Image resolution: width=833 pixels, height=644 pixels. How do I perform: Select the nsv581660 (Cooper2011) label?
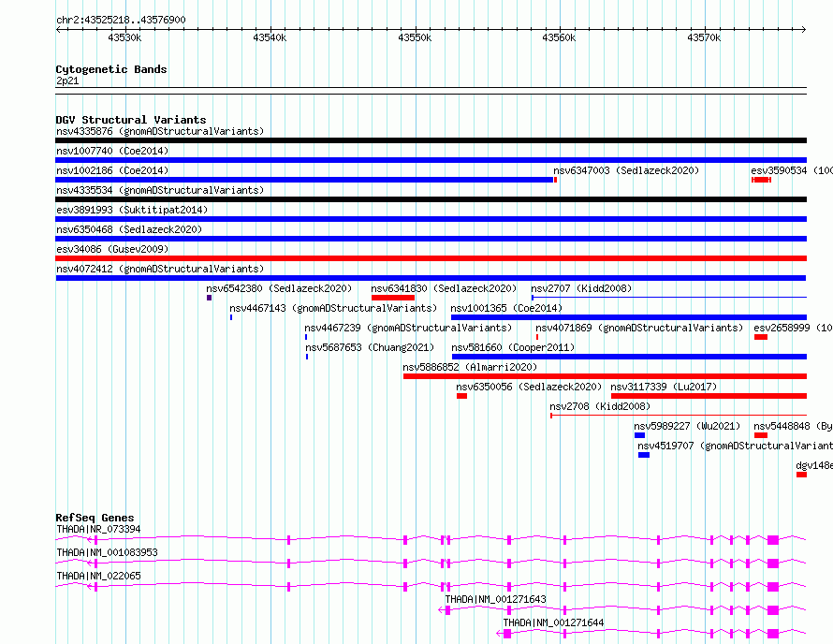pyautogui.click(x=513, y=347)
